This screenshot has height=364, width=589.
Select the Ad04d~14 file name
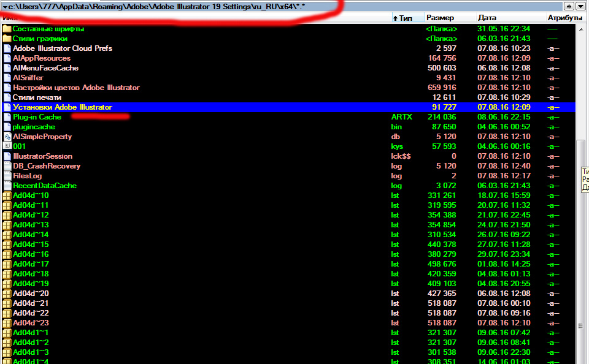click(31, 235)
